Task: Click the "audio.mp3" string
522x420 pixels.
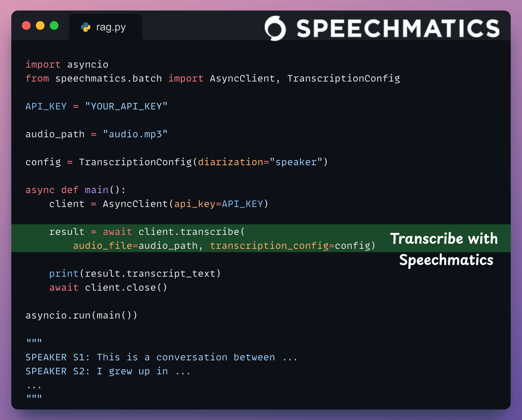Action: coord(135,134)
